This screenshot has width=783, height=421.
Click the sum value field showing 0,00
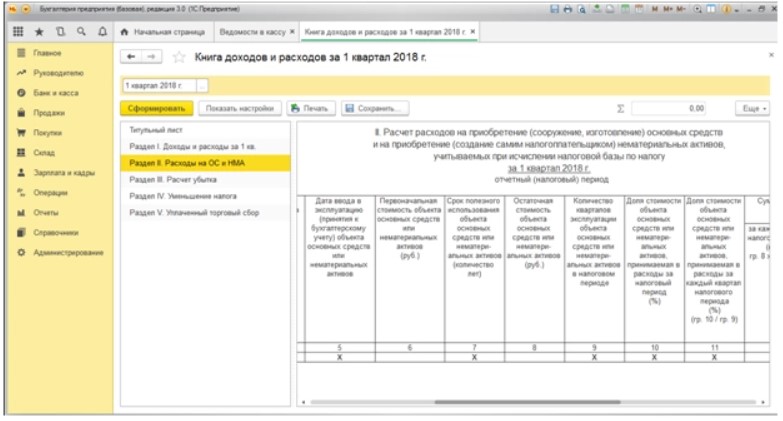tap(669, 108)
